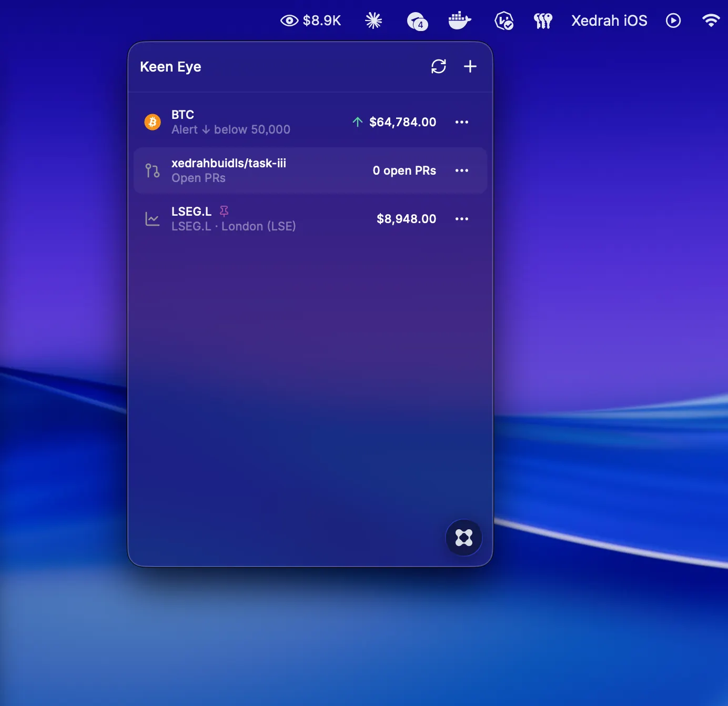Open the Wi-Fi menu bar icon

(x=711, y=21)
